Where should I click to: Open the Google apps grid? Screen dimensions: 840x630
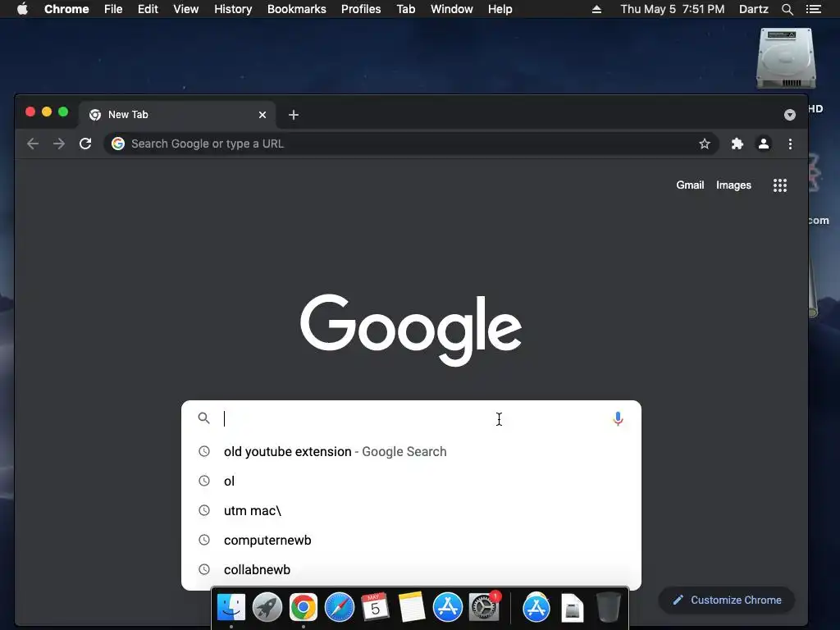pos(780,185)
